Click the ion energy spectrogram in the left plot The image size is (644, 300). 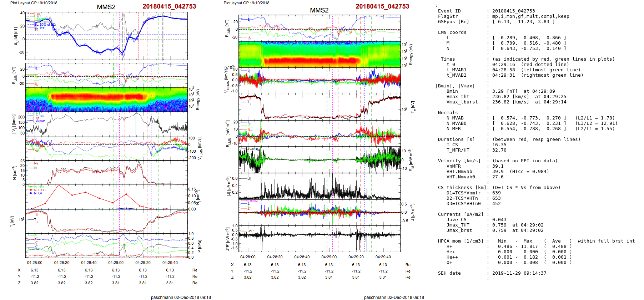tap(106, 99)
